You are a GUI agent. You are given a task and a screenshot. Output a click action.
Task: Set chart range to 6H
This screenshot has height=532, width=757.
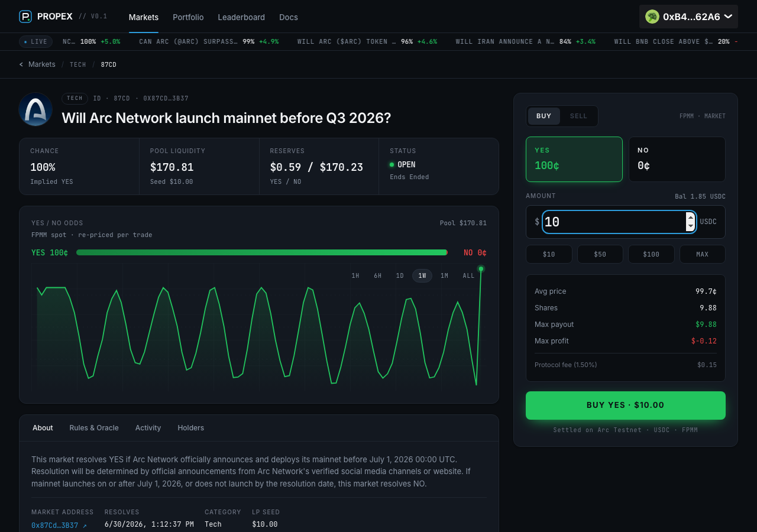[x=377, y=276]
